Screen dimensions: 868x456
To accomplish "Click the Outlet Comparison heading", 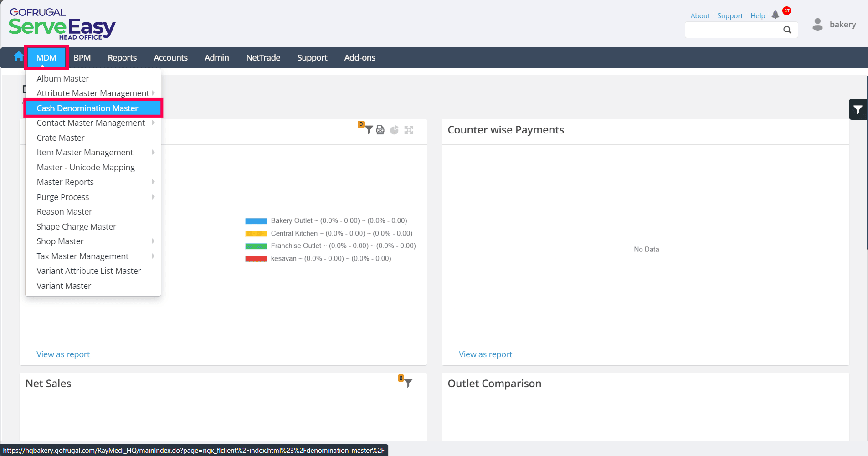I will pyautogui.click(x=494, y=384).
